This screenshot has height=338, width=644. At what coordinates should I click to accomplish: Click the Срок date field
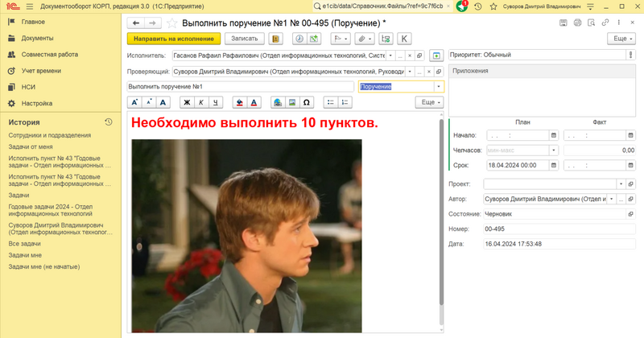coord(518,165)
